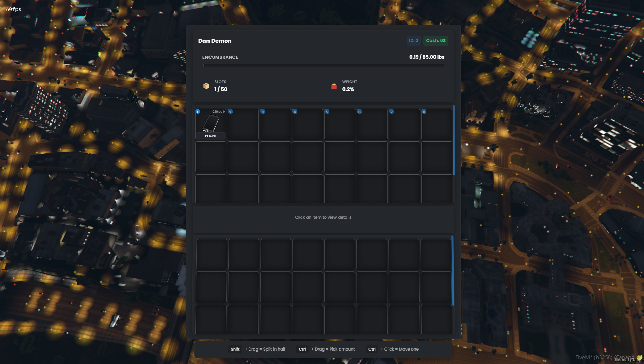
Task: Click the red backpack icon beside WEIGHT
Action: coord(334,86)
